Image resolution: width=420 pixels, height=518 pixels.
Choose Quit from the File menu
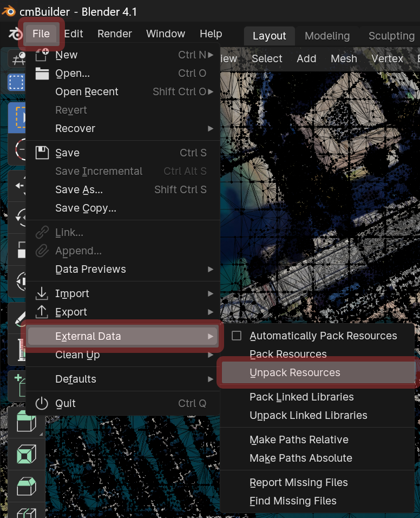coord(123,403)
